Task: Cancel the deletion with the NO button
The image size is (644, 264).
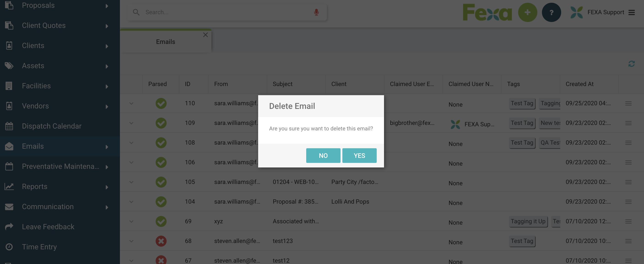Action: point(323,155)
